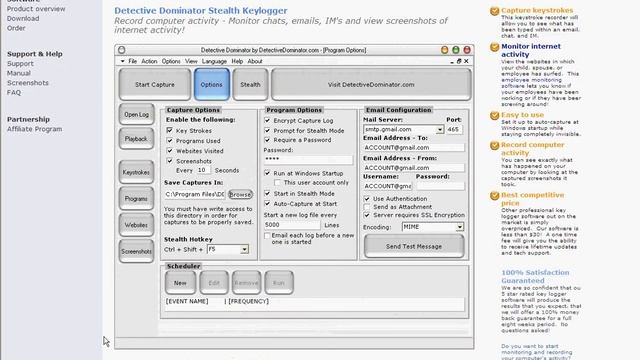The height and width of the screenshot is (360, 640).
Task: Select the Options toolbar button
Action: click(211, 84)
